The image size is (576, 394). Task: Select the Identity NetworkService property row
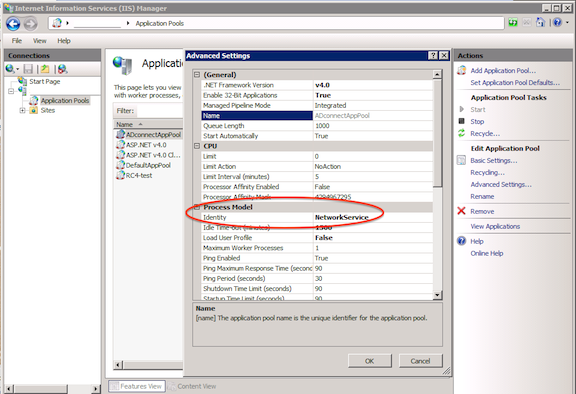(x=317, y=217)
